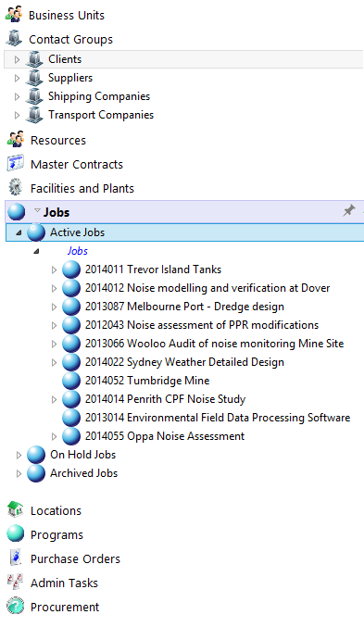This screenshot has height=627, width=364.
Task: Open the Admin Tasks section
Action: [64, 583]
